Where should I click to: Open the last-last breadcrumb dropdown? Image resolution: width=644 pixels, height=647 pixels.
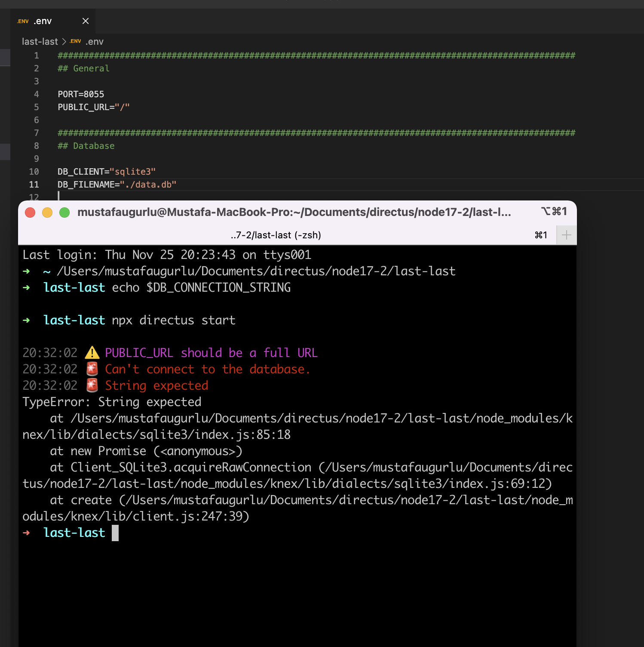tap(40, 41)
